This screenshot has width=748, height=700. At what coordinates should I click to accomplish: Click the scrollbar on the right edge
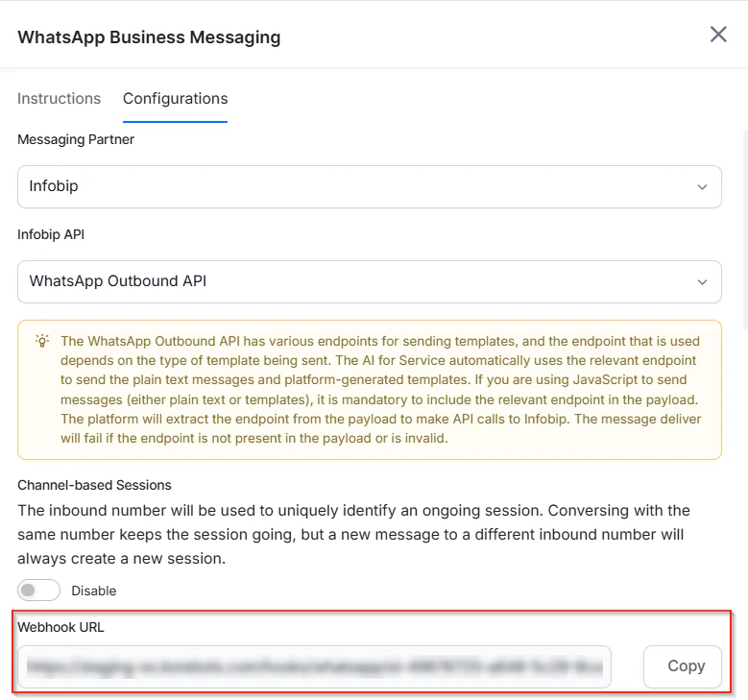[745, 229]
